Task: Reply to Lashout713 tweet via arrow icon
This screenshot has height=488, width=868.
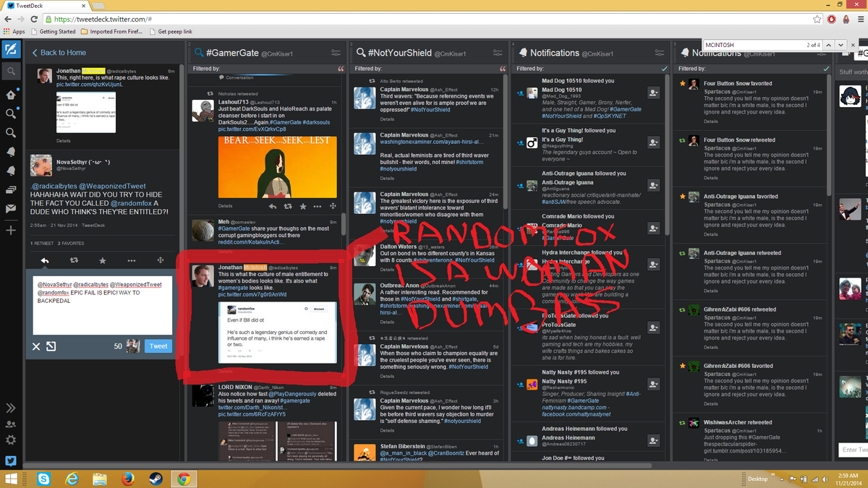Action: [273, 206]
